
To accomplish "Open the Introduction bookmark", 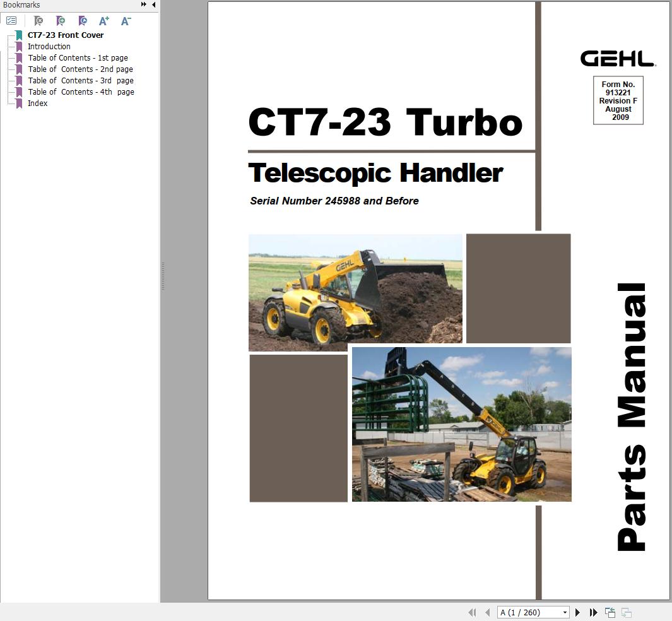I will (x=49, y=46).
